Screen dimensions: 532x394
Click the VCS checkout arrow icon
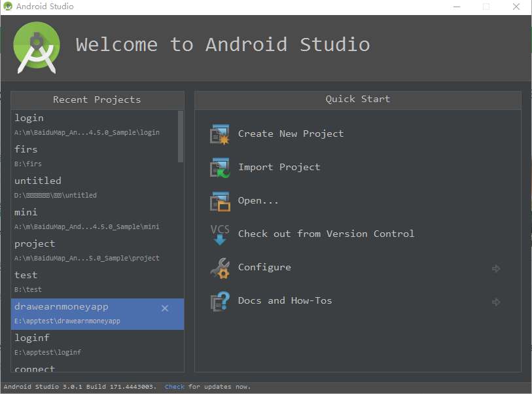coord(220,234)
